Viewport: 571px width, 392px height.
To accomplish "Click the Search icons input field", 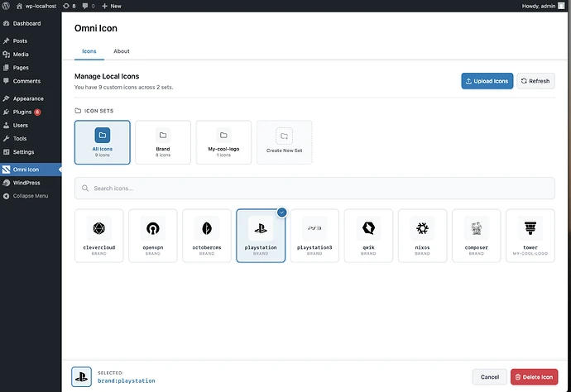I will tap(314, 189).
